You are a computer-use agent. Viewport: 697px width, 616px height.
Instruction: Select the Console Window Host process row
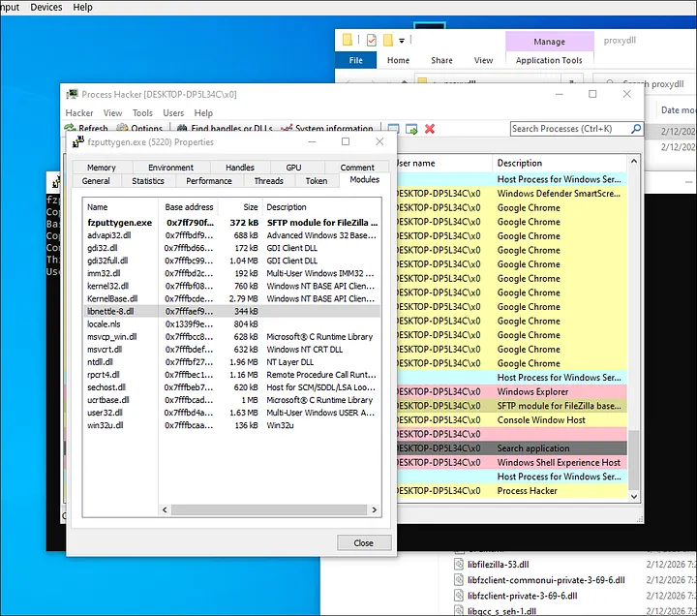pyautogui.click(x=511, y=419)
